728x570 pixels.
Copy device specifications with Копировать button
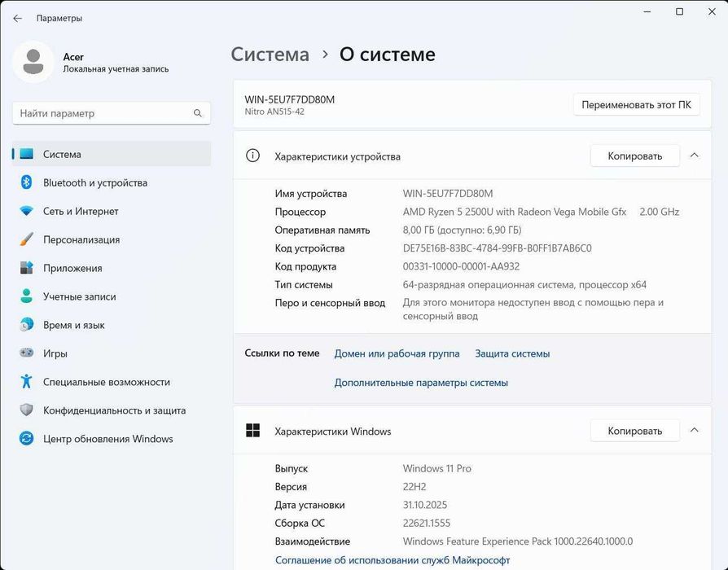coord(634,156)
